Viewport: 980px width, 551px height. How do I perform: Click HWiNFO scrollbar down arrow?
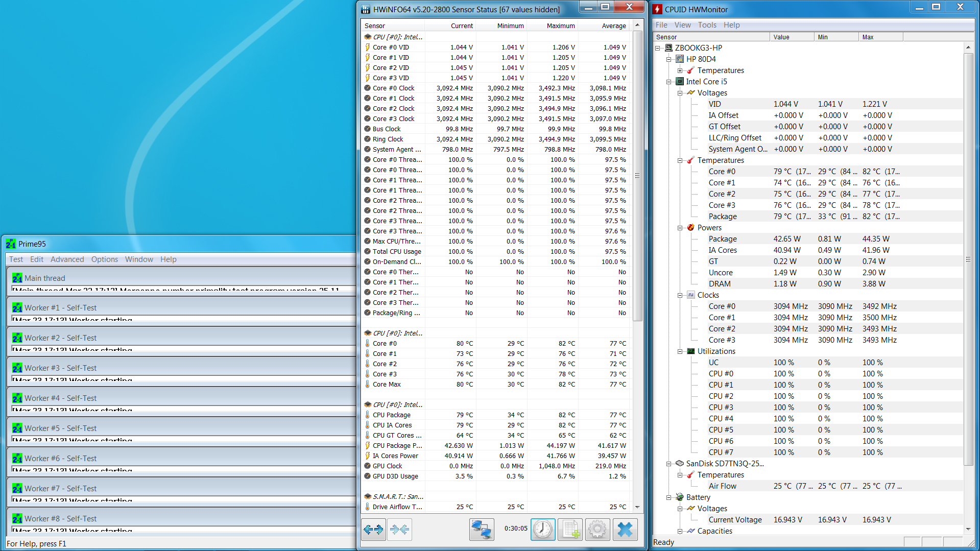click(637, 507)
